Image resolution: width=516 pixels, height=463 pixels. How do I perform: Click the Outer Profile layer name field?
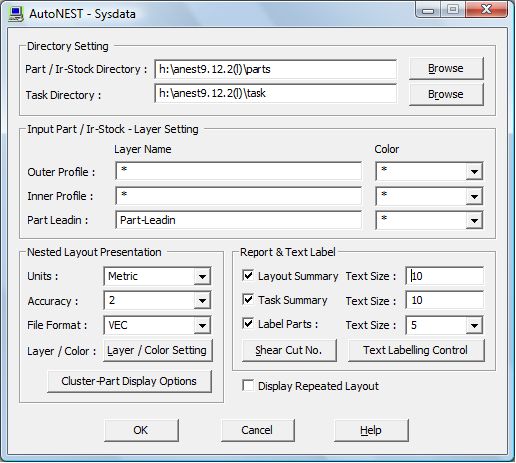(239, 171)
